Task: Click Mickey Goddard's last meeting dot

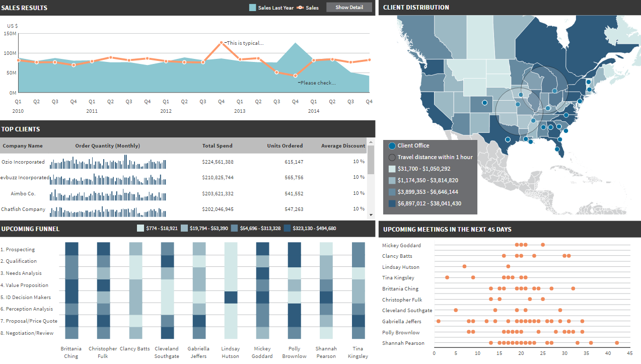Action: (x=543, y=245)
